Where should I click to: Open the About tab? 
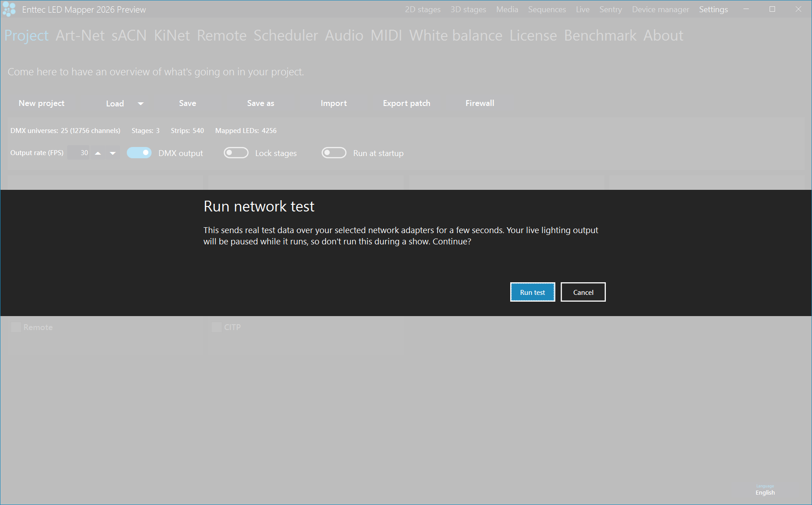[x=663, y=36]
